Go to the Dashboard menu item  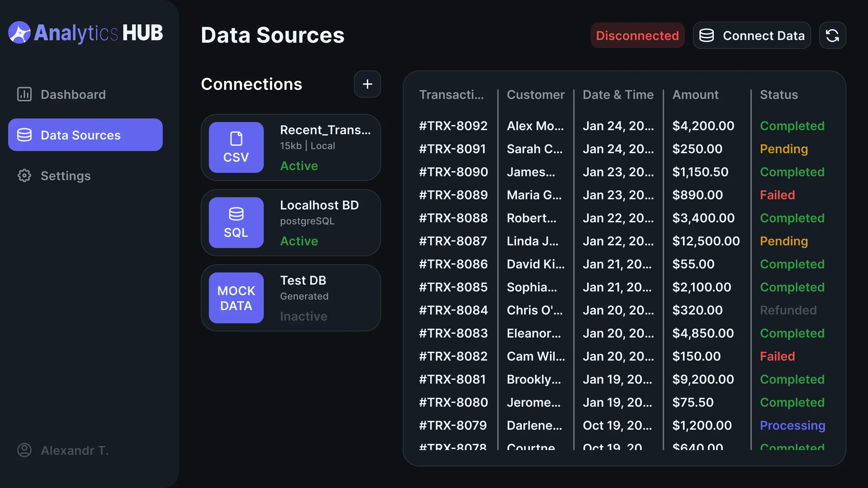click(x=73, y=94)
